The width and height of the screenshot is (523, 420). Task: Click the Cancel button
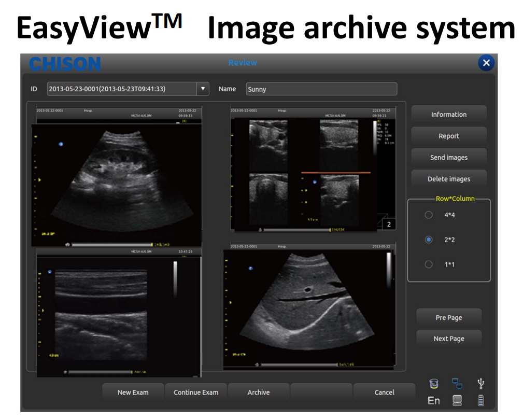pyautogui.click(x=384, y=393)
